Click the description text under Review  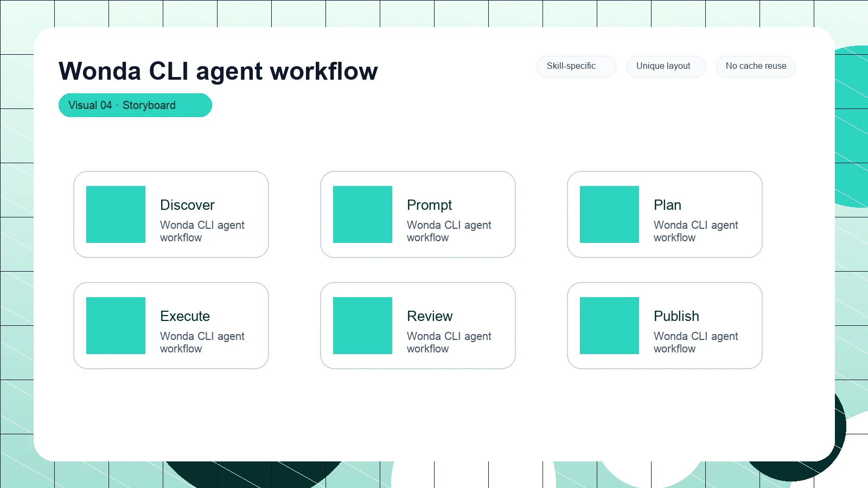[x=449, y=342]
